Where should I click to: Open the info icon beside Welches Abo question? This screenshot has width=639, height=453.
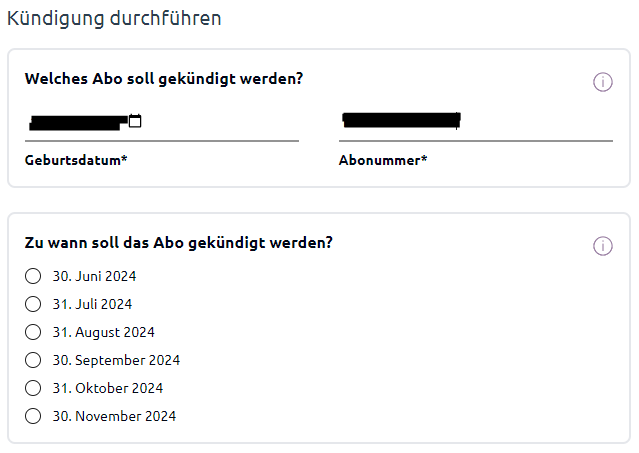tap(602, 82)
